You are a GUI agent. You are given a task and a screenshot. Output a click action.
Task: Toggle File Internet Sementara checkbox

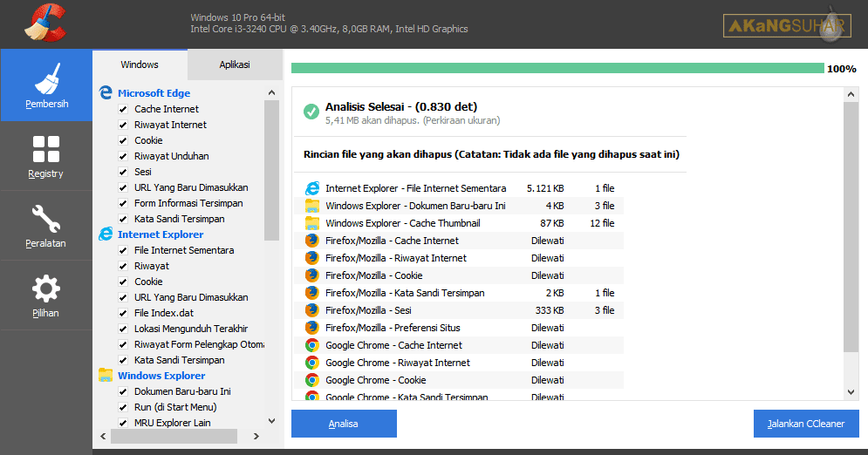123,250
